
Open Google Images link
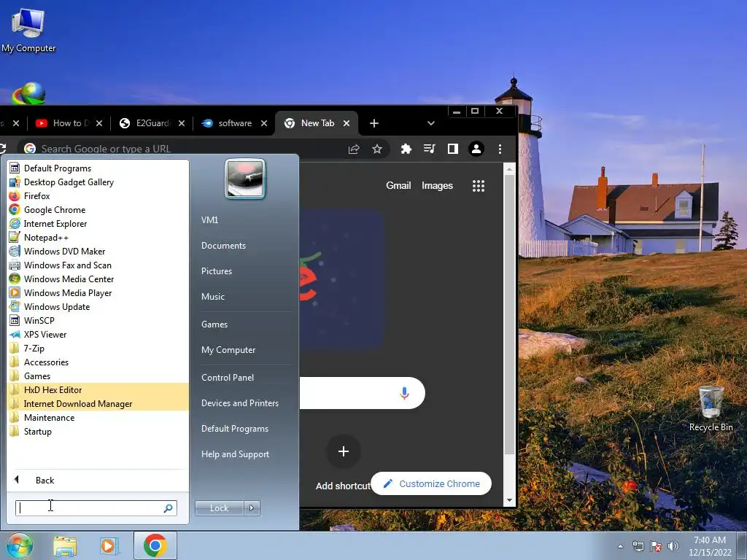(x=437, y=186)
